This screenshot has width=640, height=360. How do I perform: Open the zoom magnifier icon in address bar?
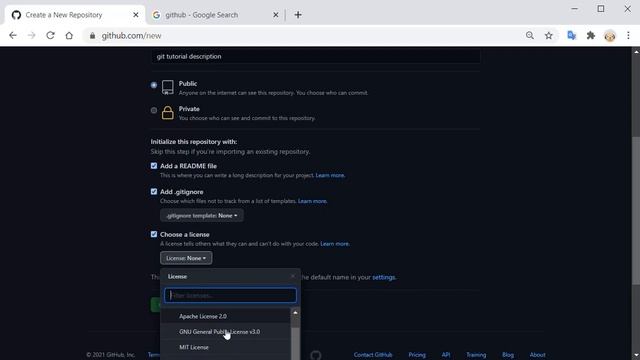click(530, 36)
